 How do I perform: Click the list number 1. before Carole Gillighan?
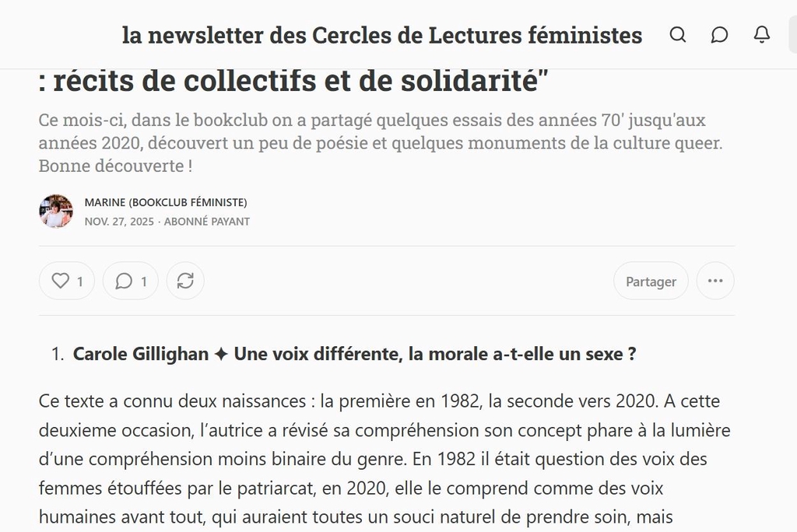pyautogui.click(x=58, y=355)
